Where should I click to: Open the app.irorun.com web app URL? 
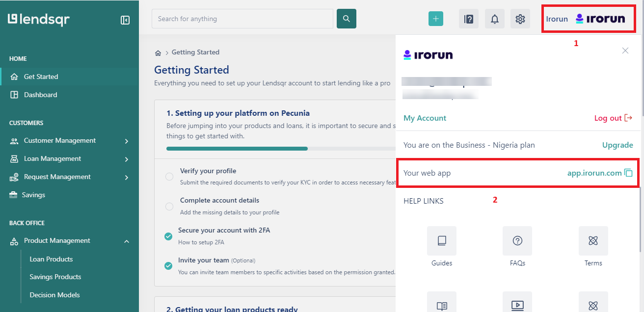coord(594,173)
